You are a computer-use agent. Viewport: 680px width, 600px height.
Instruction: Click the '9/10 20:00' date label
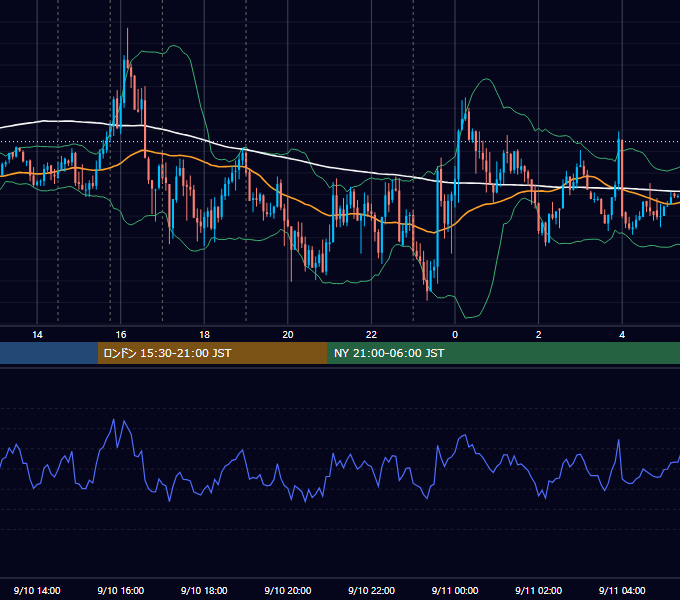click(288, 590)
